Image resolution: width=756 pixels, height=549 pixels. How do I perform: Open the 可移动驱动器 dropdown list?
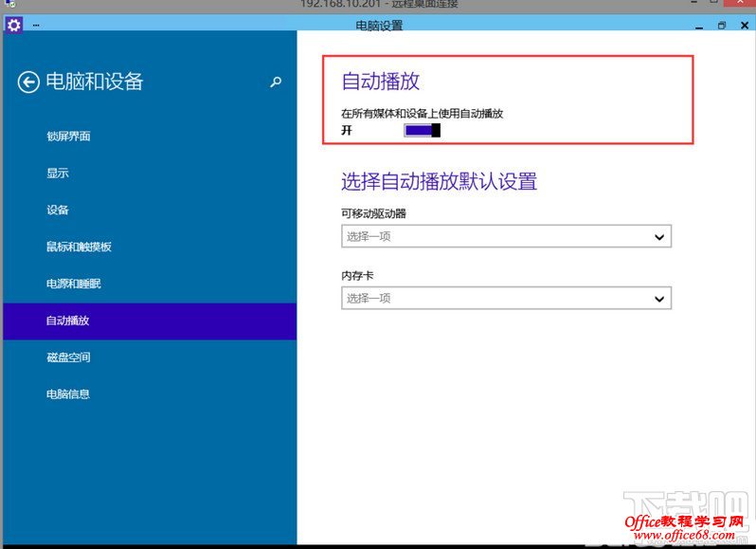click(506, 236)
